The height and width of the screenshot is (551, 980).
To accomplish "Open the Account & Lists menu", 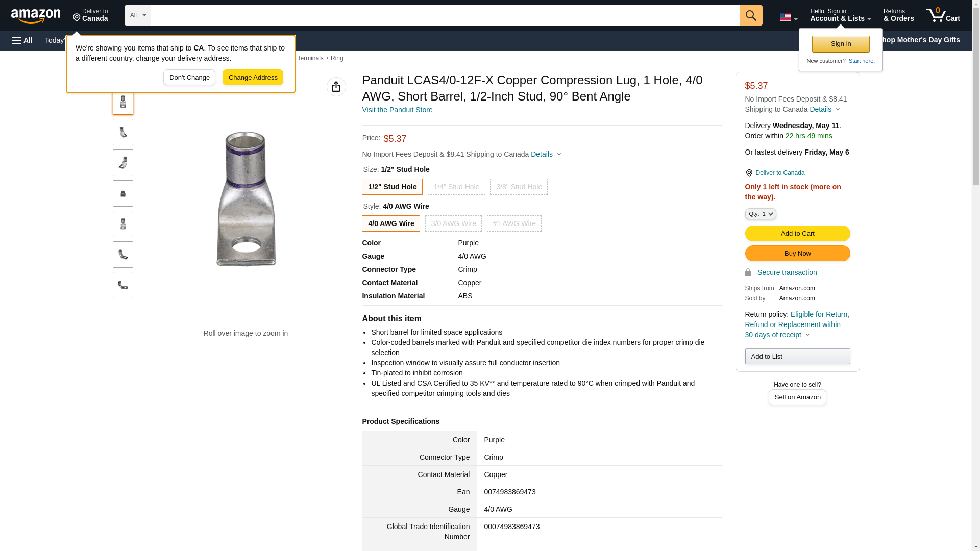I will pyautogui.click(x=840, y=15).
